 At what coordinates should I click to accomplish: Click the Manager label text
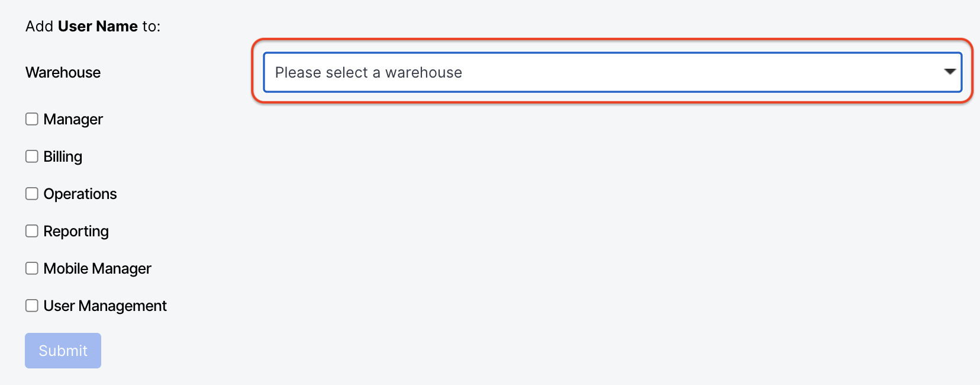[x=73, y=118]
